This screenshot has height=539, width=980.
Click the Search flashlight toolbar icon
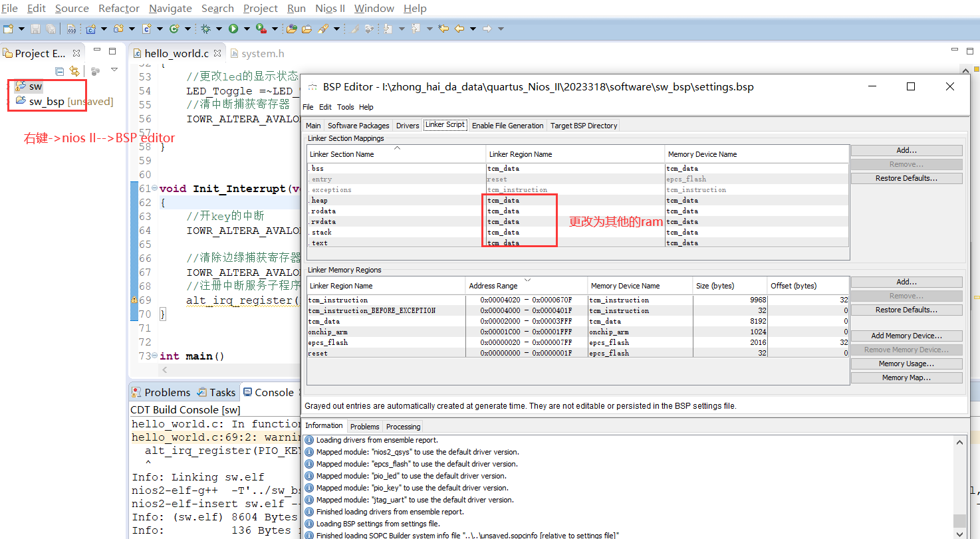point(324,29)
